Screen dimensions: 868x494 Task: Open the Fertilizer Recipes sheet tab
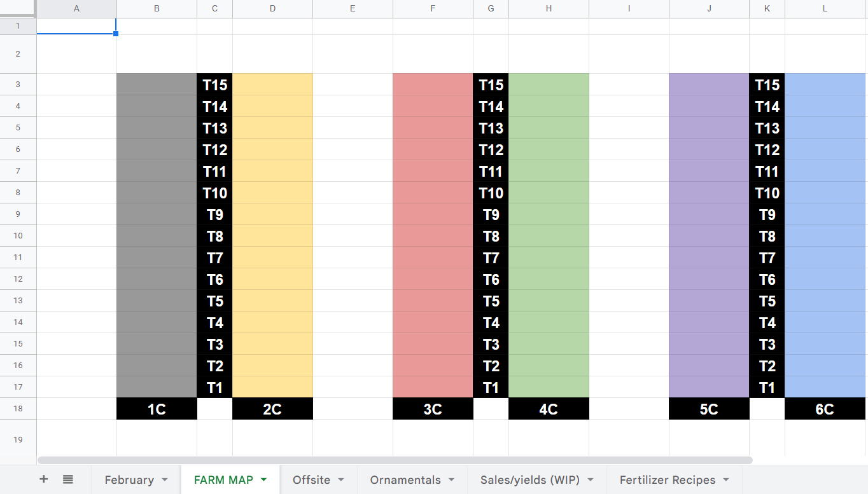[x=668, y=480]
